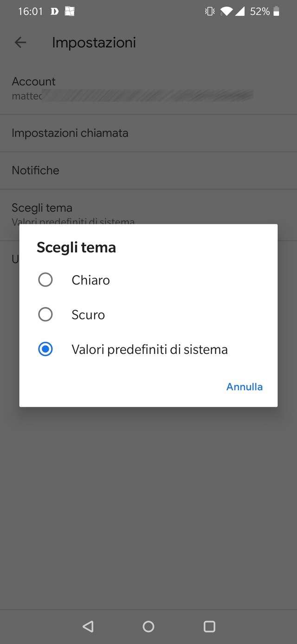
Task: Tap the Scuro theme label
Action: [x=88, y=315]
